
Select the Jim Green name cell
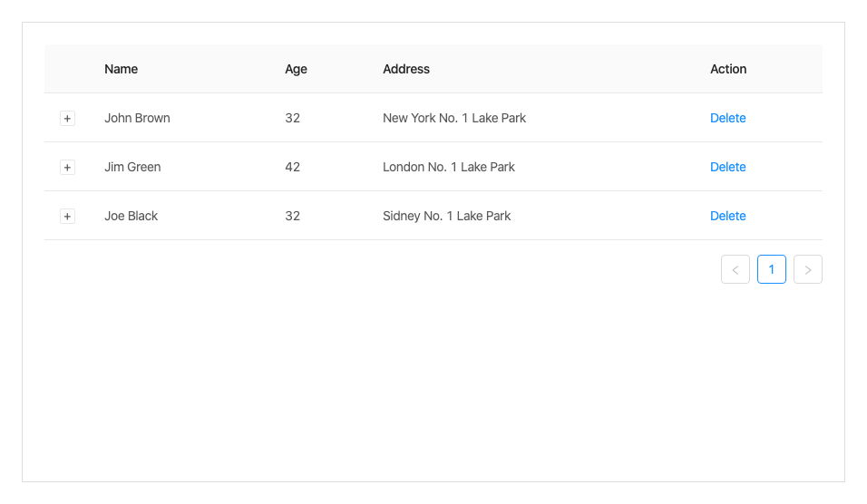132,167
